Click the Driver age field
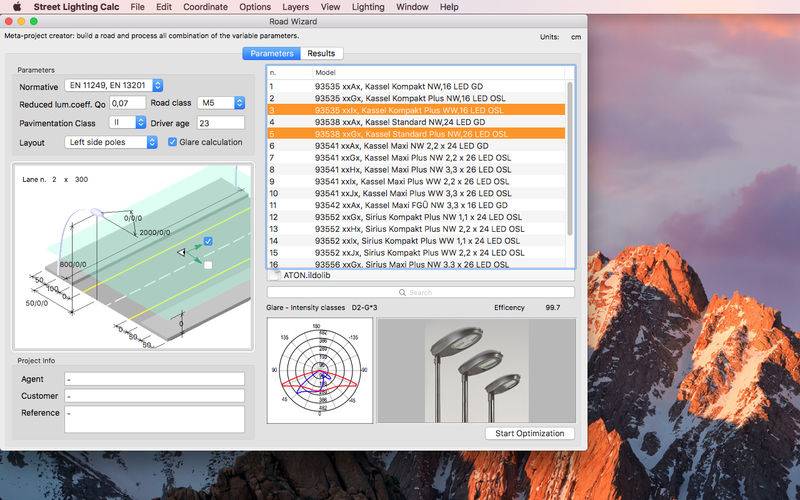 (x=221, y=122)
